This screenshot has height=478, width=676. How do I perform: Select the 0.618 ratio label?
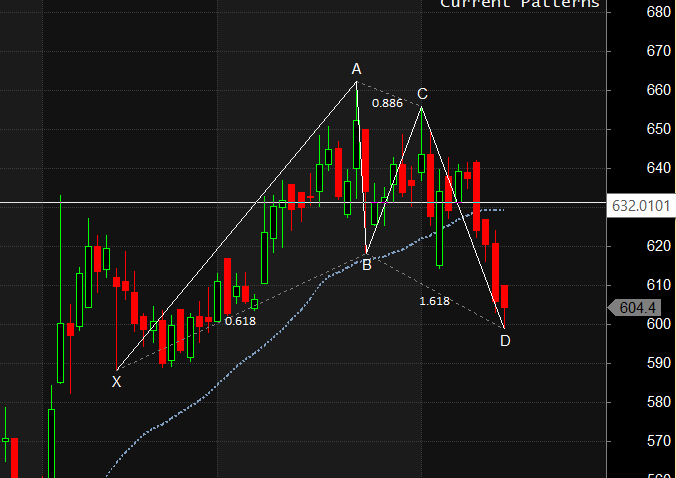point(240,321)
